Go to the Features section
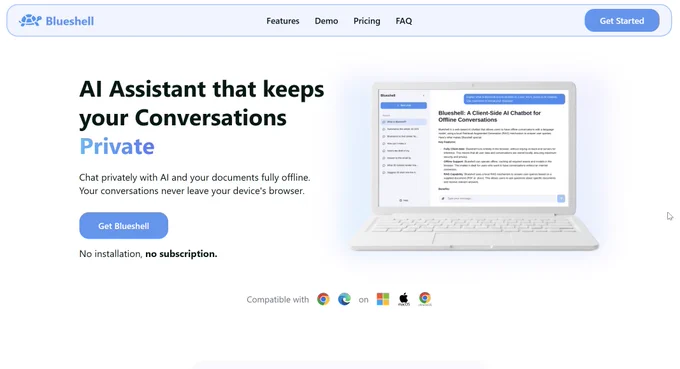 click(x=283, y=21)
